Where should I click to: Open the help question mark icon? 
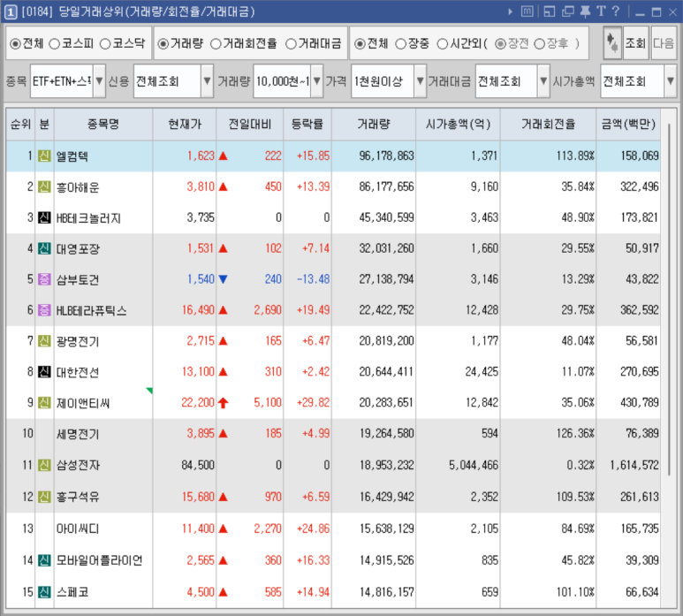click(x=616, y=11)
